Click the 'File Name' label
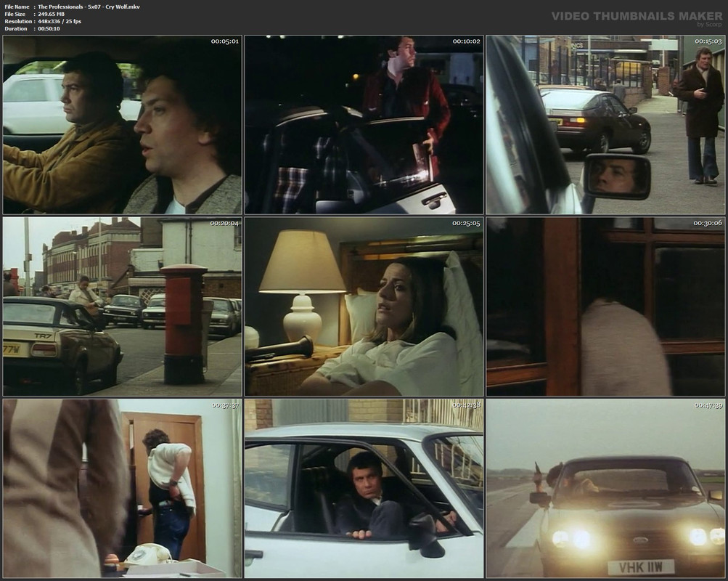Viewport: 728px width, 581px height. tap(17, 7)
